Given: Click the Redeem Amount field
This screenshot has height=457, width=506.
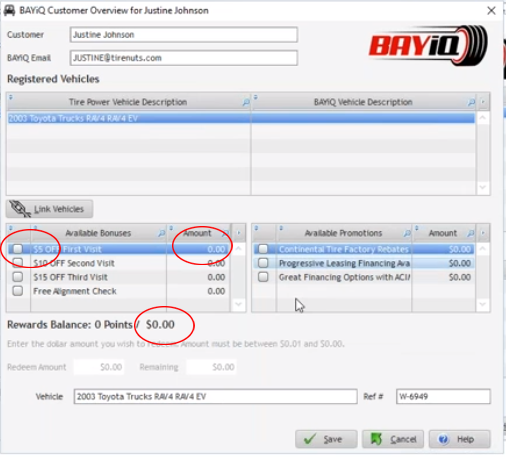Looking at the screenshot, I should 99,367.
